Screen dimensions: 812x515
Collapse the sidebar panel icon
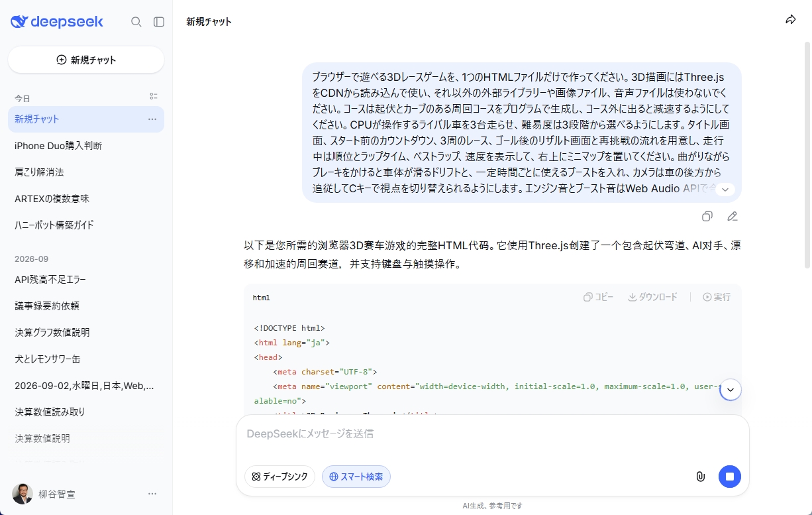159,22
